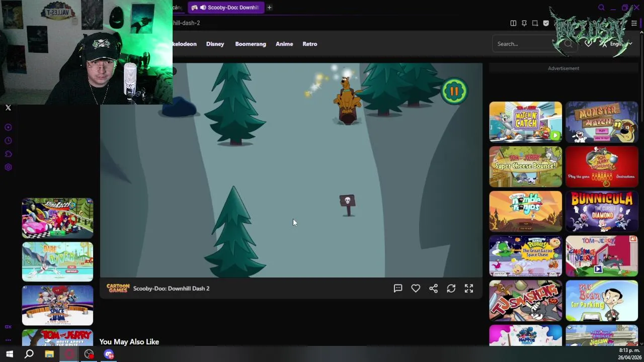Favorite the game with the heart icon
The width and height of the screenshot is (644, 362).
pyautogui.click(x=416, y=288)
